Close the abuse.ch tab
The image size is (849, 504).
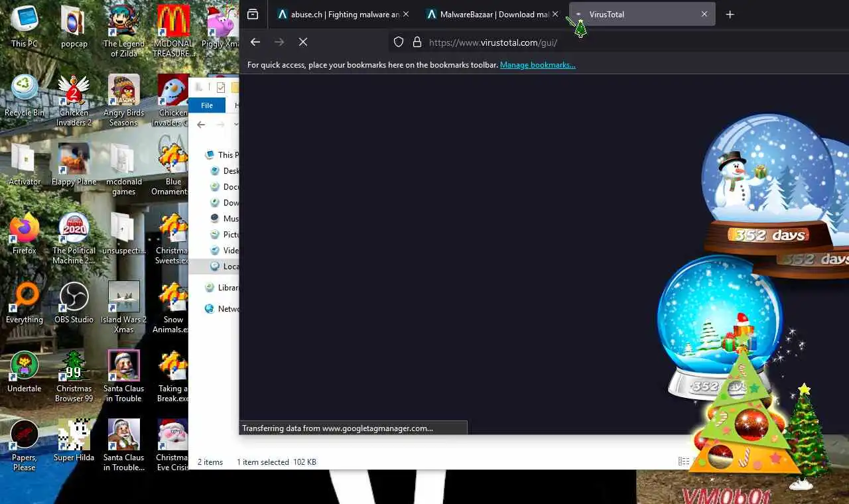(406, 14)
